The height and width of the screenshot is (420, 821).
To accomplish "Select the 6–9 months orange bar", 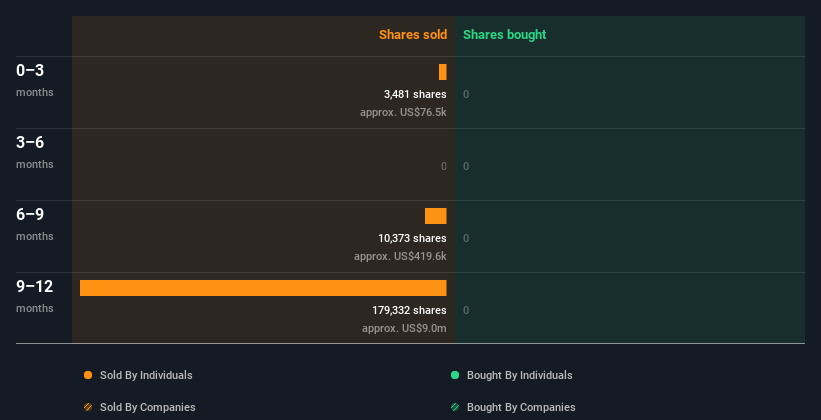I will (x=435, y=216).
